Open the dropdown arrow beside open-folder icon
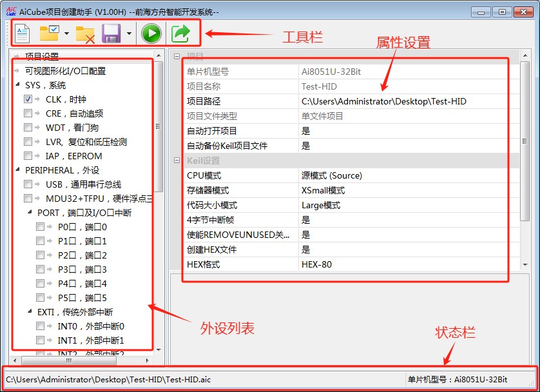 coord(67,34)
